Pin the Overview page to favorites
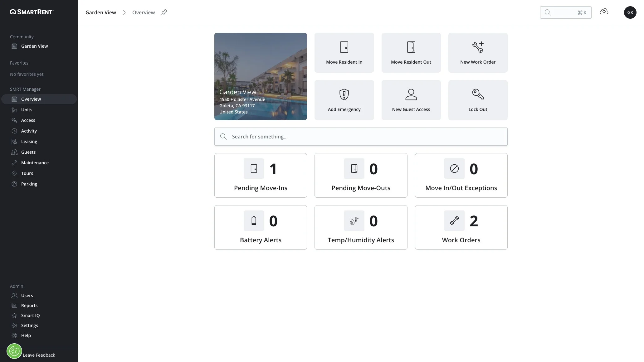 pos(164,12)
